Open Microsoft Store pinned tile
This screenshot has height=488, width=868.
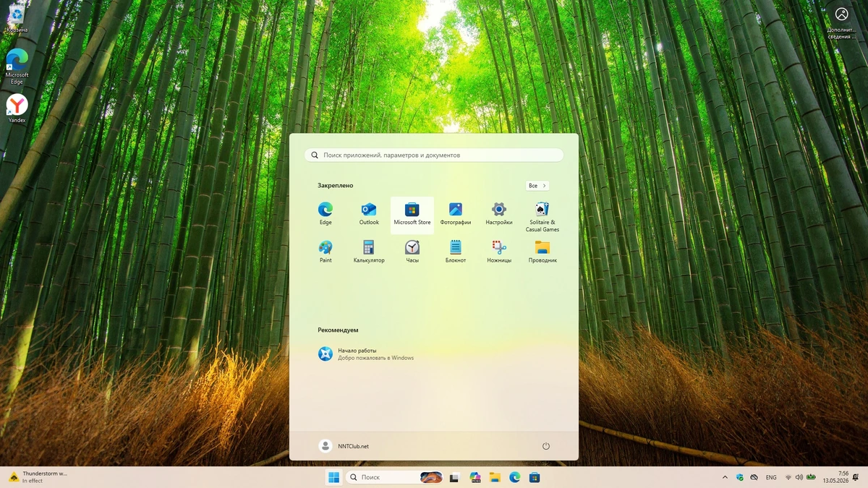click(x=412, y=214)
